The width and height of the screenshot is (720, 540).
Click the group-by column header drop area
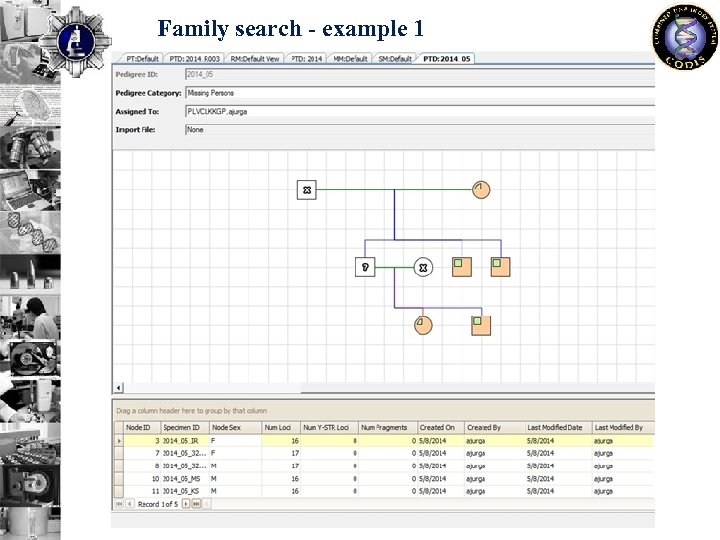(383, 411)
